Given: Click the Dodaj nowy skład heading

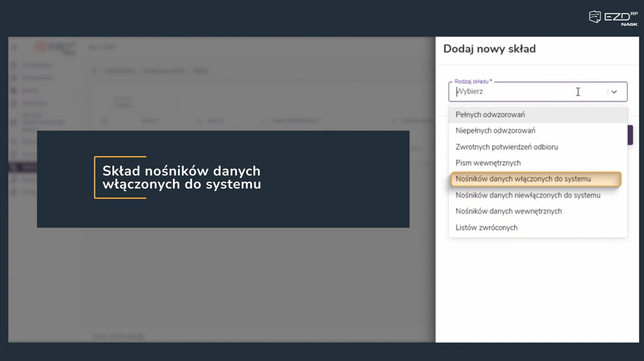Looking at the screenshot, I should pyautogui.click(x=489, y=49).
